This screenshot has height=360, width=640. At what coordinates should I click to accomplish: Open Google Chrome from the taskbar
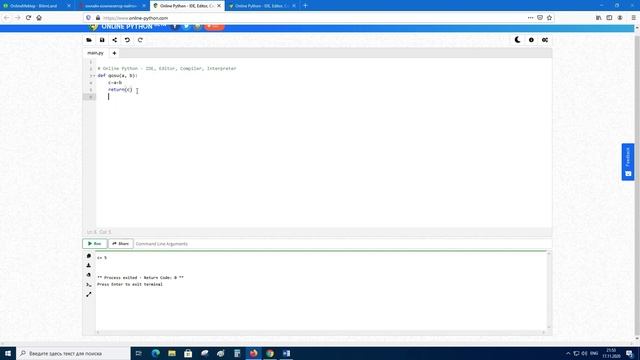tap(270, 353)
